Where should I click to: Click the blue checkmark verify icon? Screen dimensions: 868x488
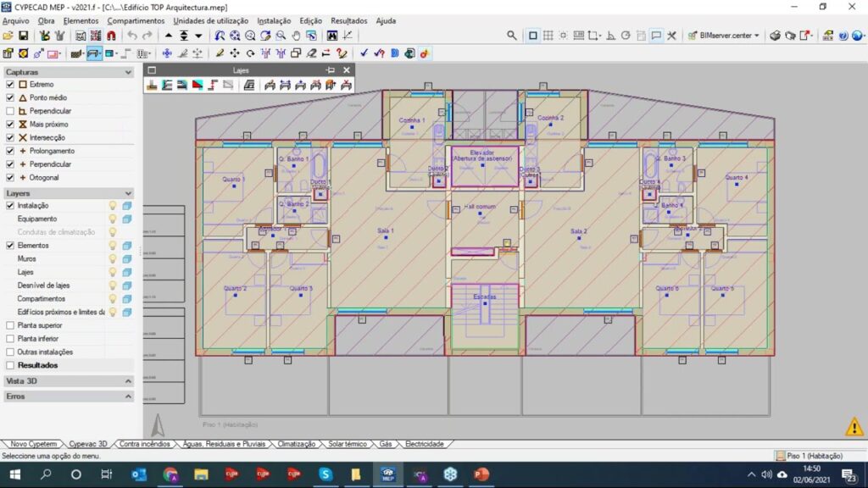(x=364, y=53)
